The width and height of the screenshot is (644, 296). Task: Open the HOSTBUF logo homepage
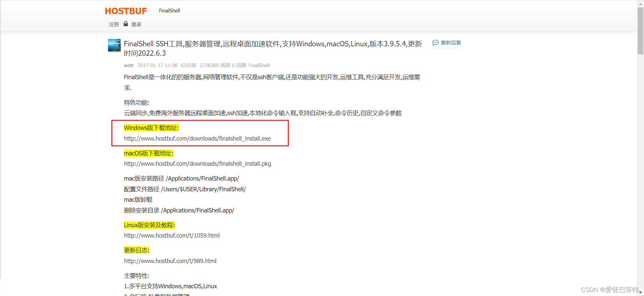(126, 11)
